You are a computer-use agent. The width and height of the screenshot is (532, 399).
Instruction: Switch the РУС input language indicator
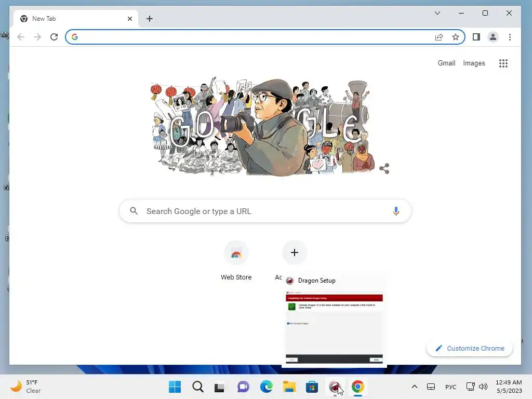[x=450, y=387]
